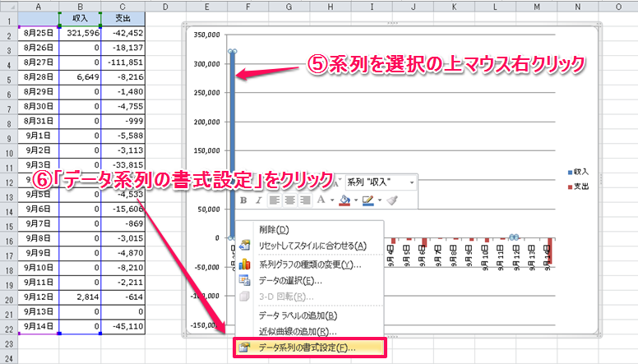Apply right alignment in mini toolbar
638x364 pixels.
[304, 200]
